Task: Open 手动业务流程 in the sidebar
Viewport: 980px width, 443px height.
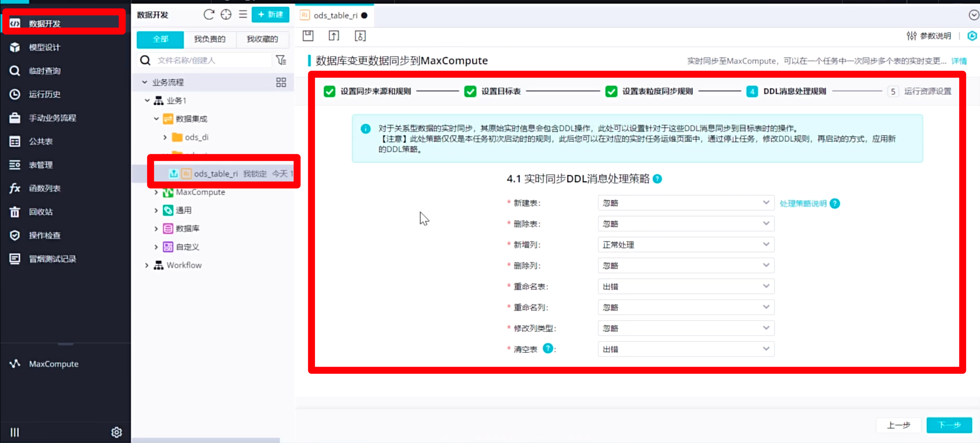Action: 52,118
